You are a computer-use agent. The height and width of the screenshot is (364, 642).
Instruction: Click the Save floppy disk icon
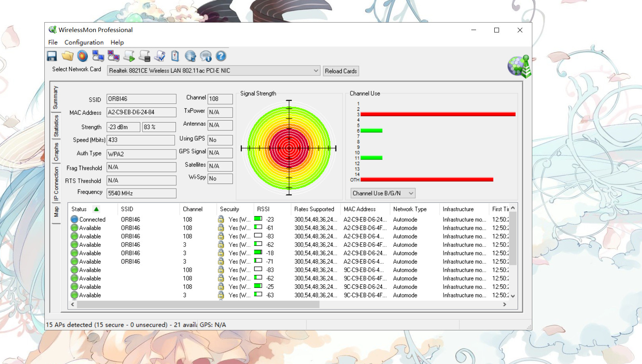tap(52, 56)
